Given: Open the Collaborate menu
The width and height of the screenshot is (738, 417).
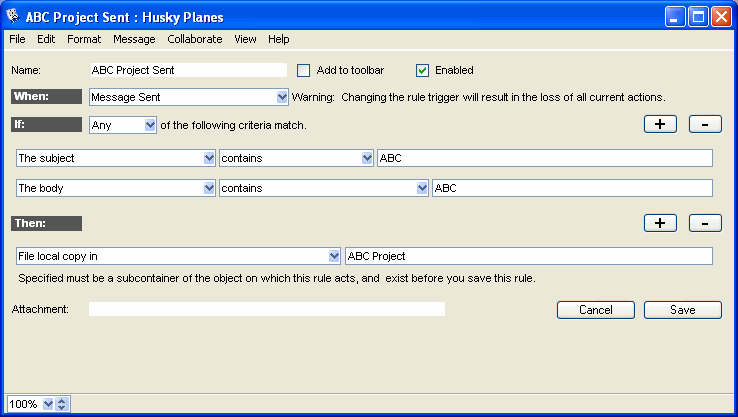Looking at the screenshot, I should click(195, 39).
